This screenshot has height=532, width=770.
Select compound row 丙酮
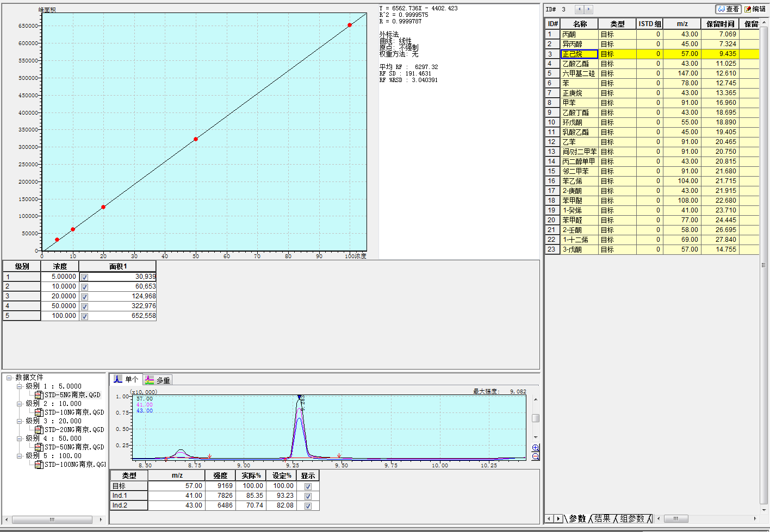(x=651, y=34)
